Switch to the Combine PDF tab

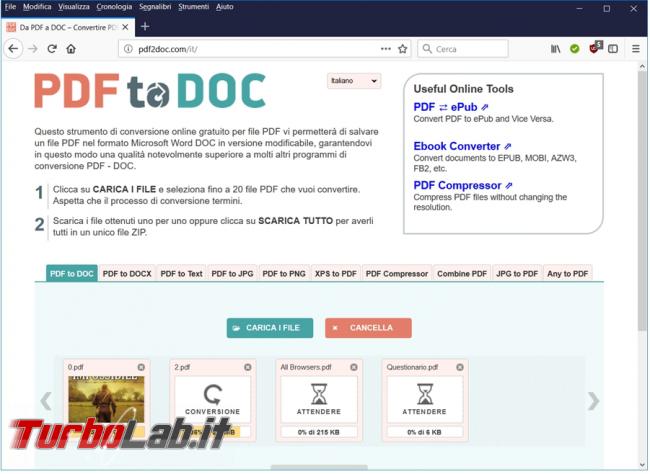point(462,274)
